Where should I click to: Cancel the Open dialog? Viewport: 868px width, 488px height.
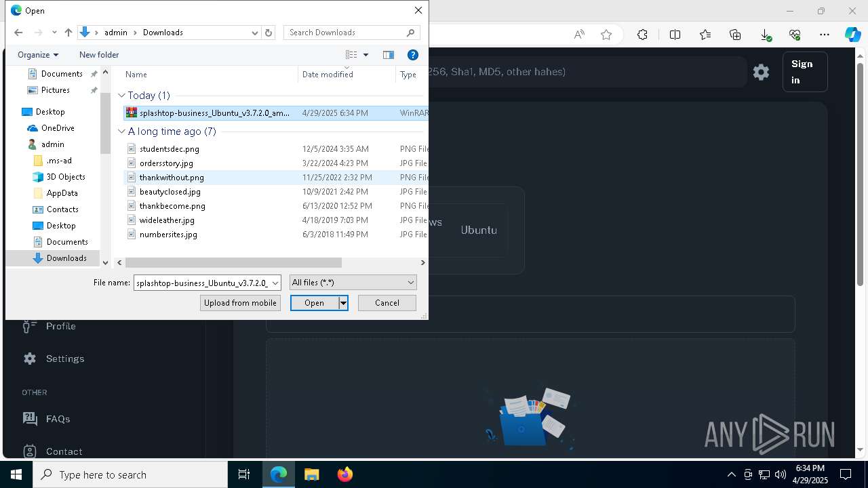[x=387, y=303]
